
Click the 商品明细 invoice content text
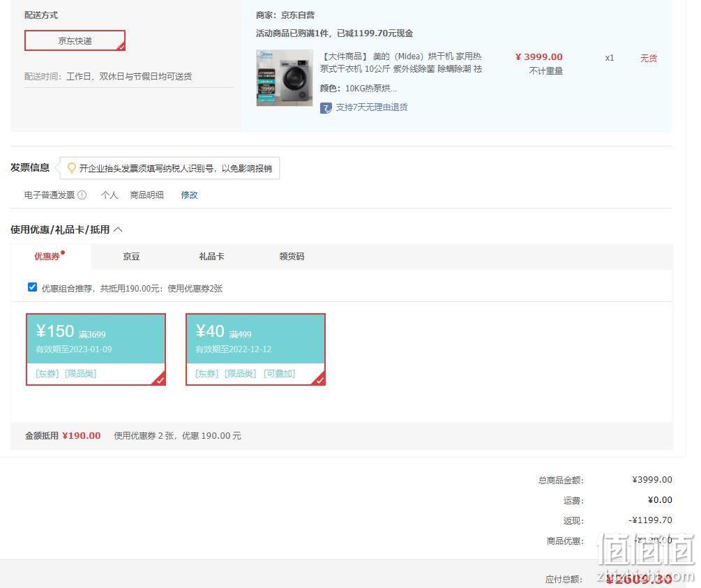click(x=146, y=195)
